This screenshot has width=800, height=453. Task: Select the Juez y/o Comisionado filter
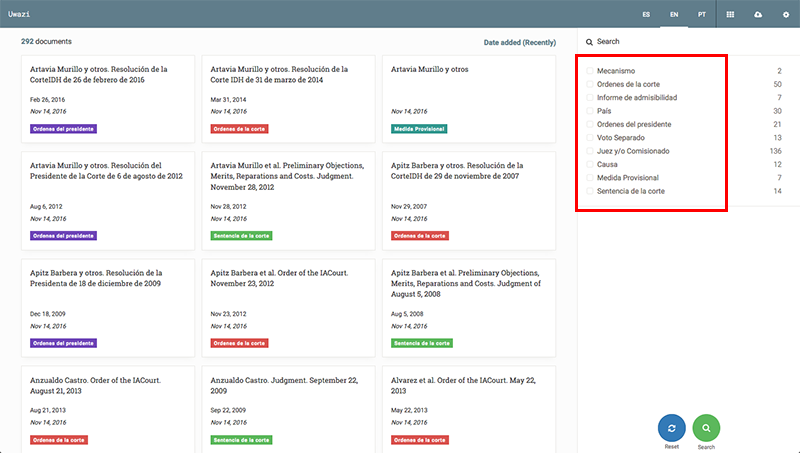(x=590, y=151)
